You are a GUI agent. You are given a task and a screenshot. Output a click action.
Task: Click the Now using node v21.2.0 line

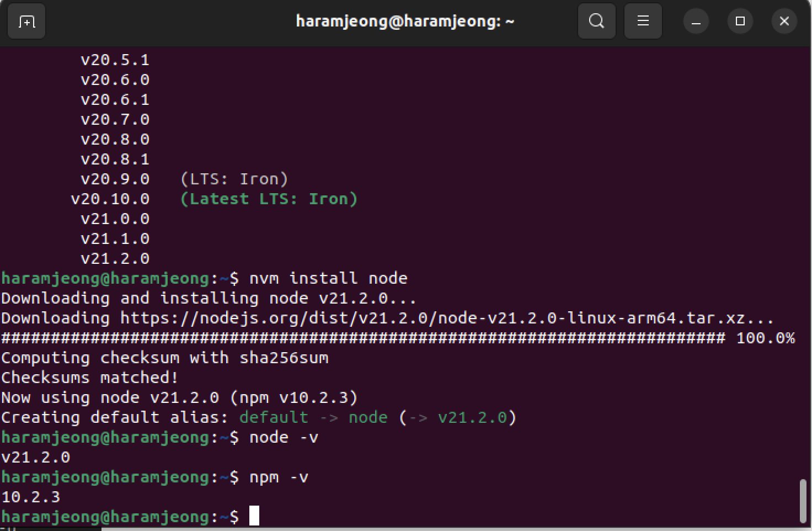coord(180,397)
